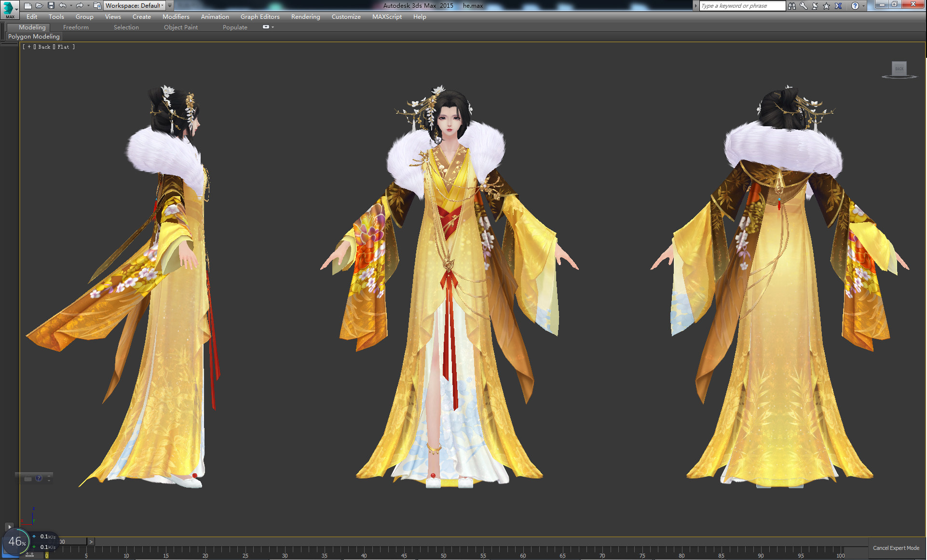
Task: Click the Flat shading viewport label
Action: [63, 47]
